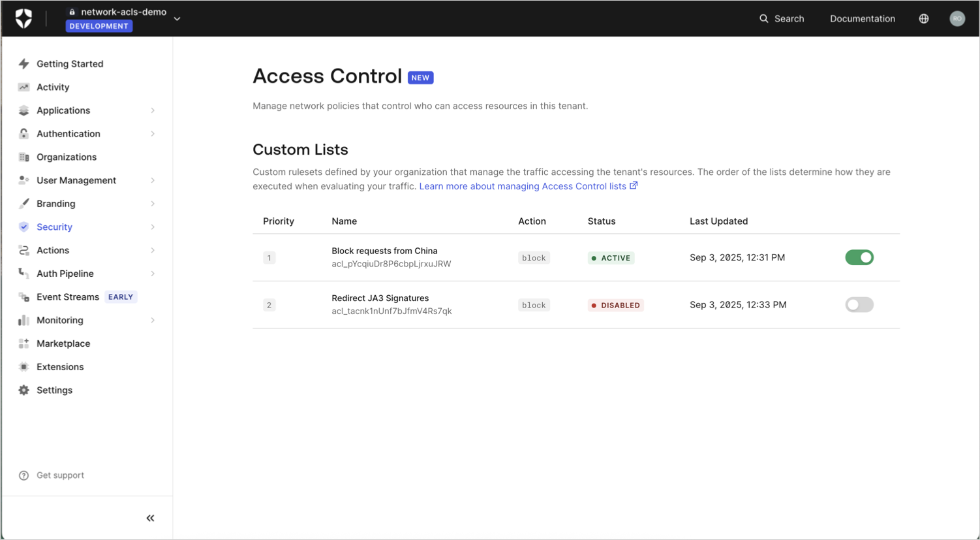Click the globe language icon in top bar
980x540 pixels.
pyautogui.click(x=924, y=18)
